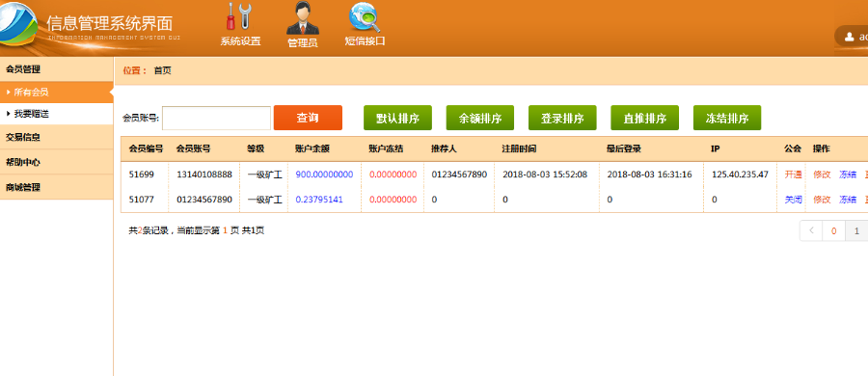The height and width of the screenshot is (376, 868).
Task: Click 修改 for member 51699
Action: click(x=822, y=175)
